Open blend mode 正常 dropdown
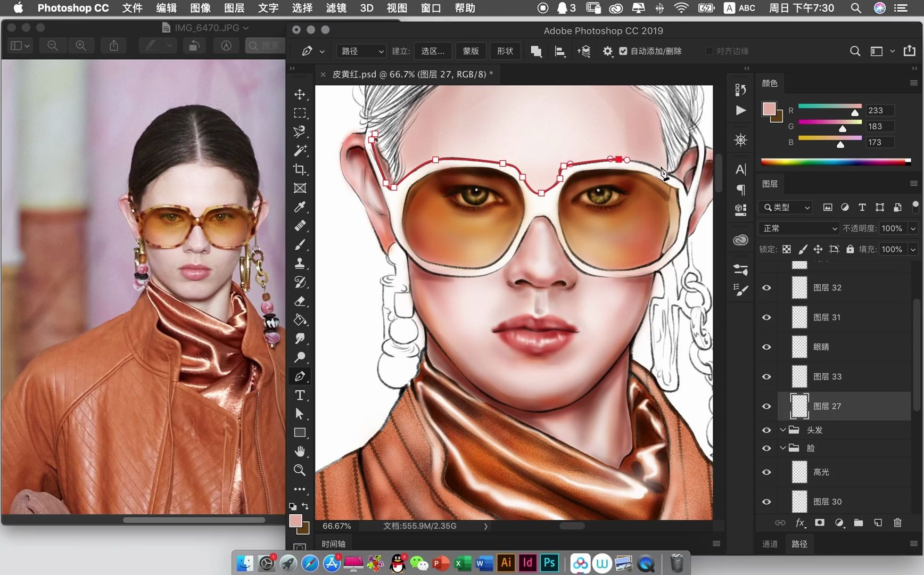The width and height of the screenshot is (924, 575). point(798,228)
